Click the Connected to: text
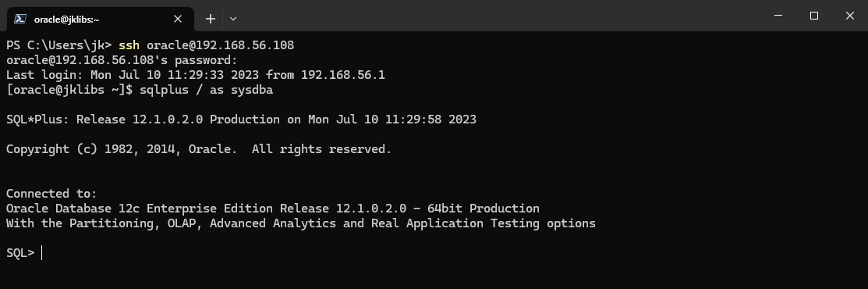Image resolution: width=868 pixels, height=289 pixels. coord(51,194)
